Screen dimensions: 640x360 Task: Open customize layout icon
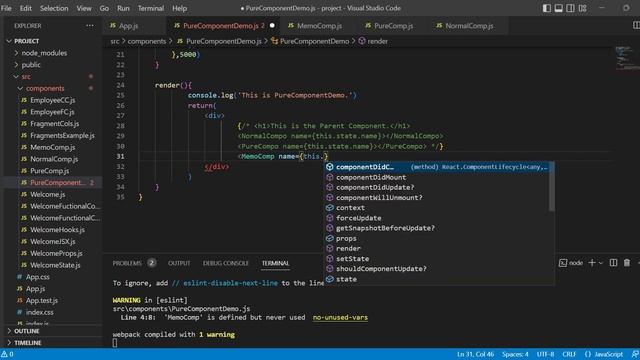[x=582, y=8]
